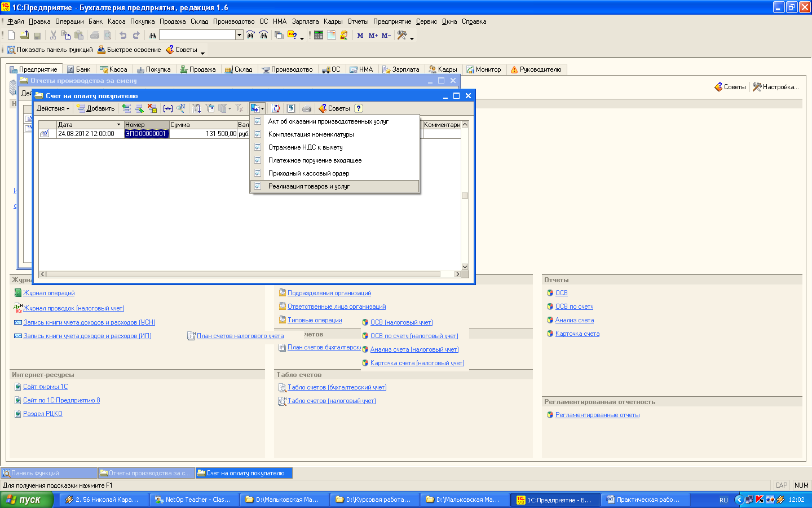The image size is (812, 508).
Task: Click the Filter and sorting icon
Action: (197, 108)
